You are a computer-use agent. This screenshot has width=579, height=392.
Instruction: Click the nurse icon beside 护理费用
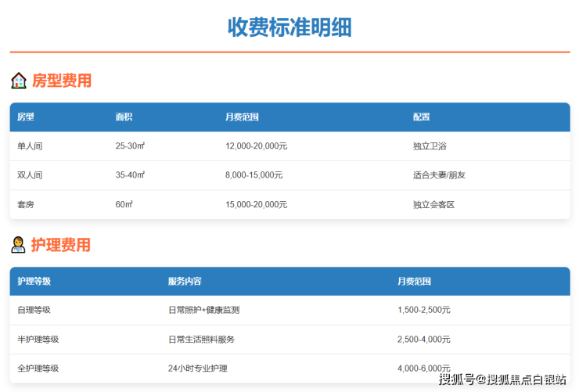click(18, 245)
